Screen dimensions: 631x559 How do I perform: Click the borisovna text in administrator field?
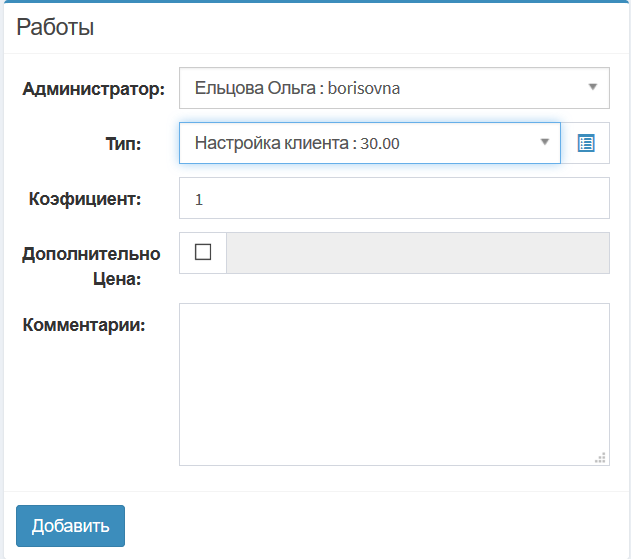click(x=364, y=89)
